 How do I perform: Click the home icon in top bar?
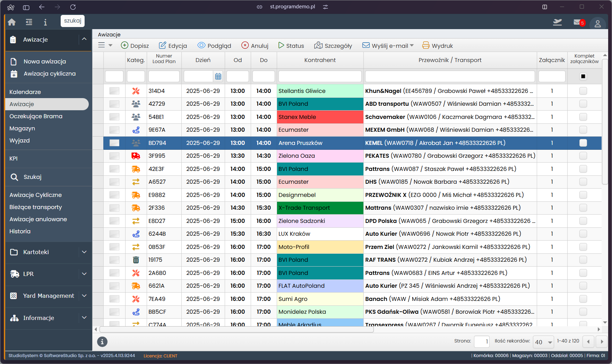click(12, 22)
